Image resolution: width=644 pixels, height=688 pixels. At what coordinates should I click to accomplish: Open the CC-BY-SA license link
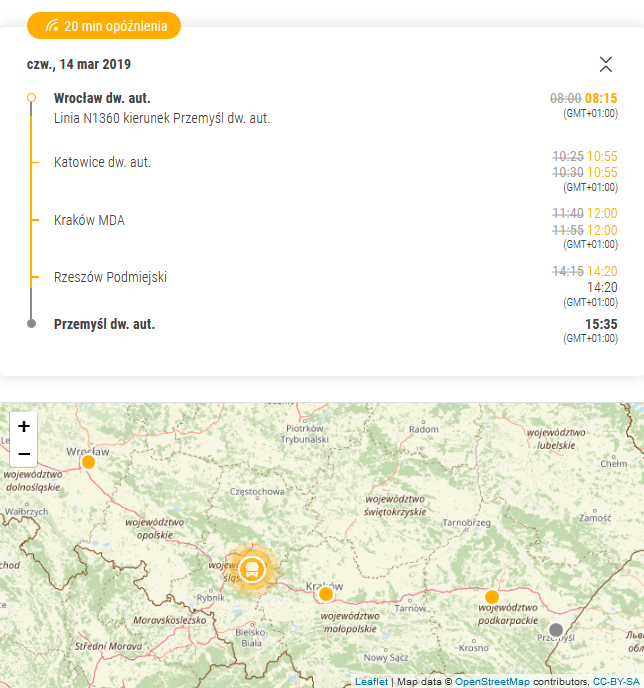(x=616, y=681)
